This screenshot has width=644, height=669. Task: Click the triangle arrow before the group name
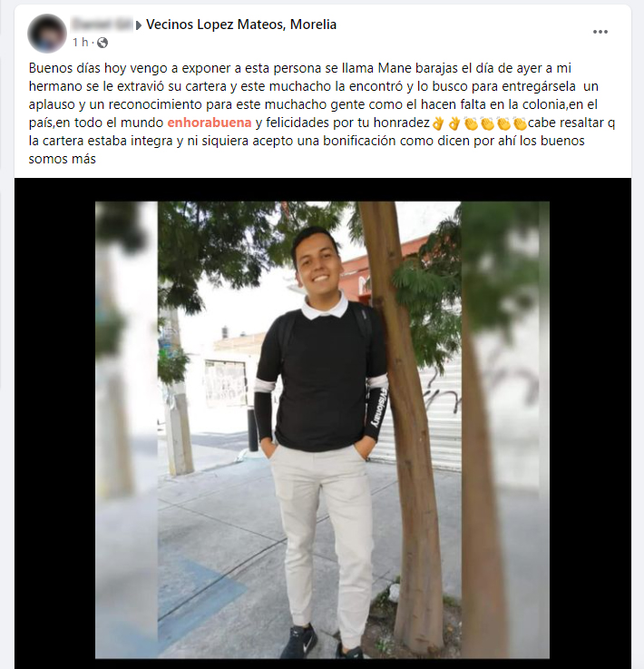pos(139,25)
